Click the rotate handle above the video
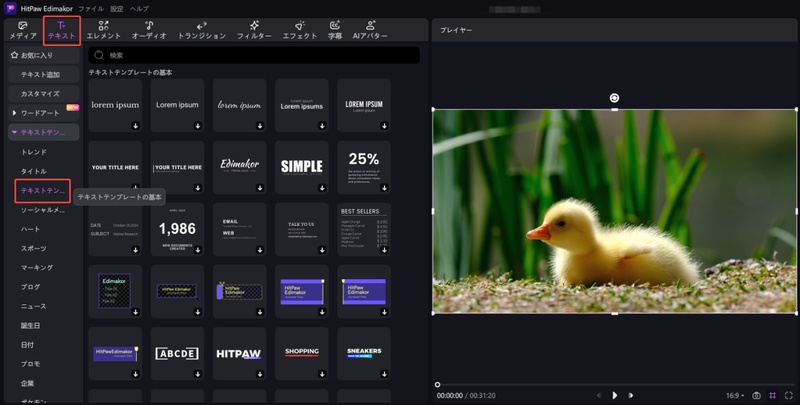 614,98
